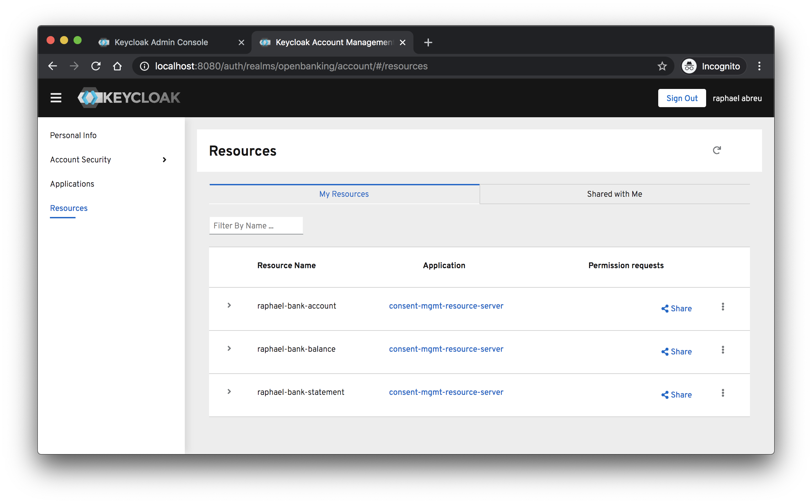Bookmark page with the star icon
The width and height of the screenshot is (812, 504).
point(662,66)
